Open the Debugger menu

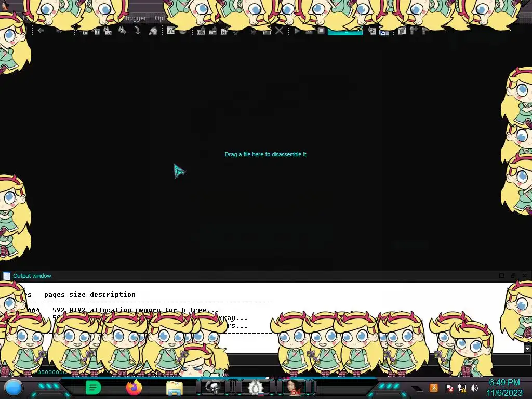click(x=135, y=18)
